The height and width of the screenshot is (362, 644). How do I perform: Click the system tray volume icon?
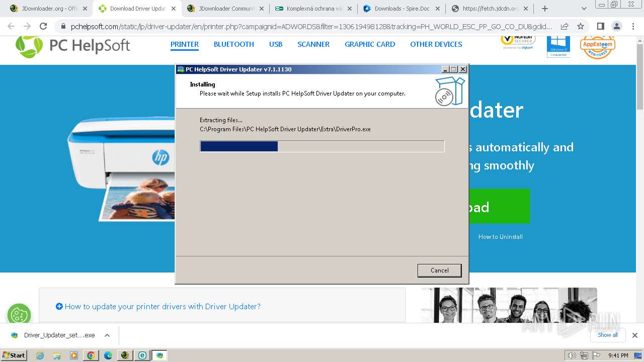[x=573, y=355]
